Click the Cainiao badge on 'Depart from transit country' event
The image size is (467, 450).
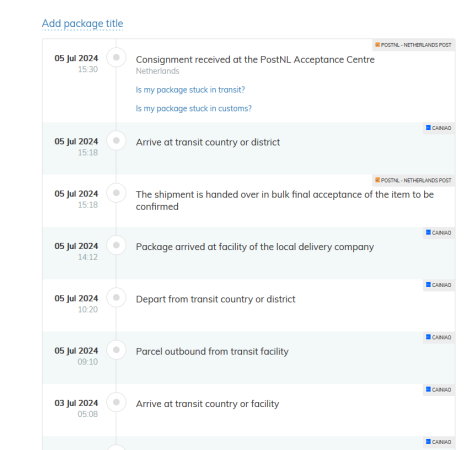pyautogui.click(x=439, y=285)
